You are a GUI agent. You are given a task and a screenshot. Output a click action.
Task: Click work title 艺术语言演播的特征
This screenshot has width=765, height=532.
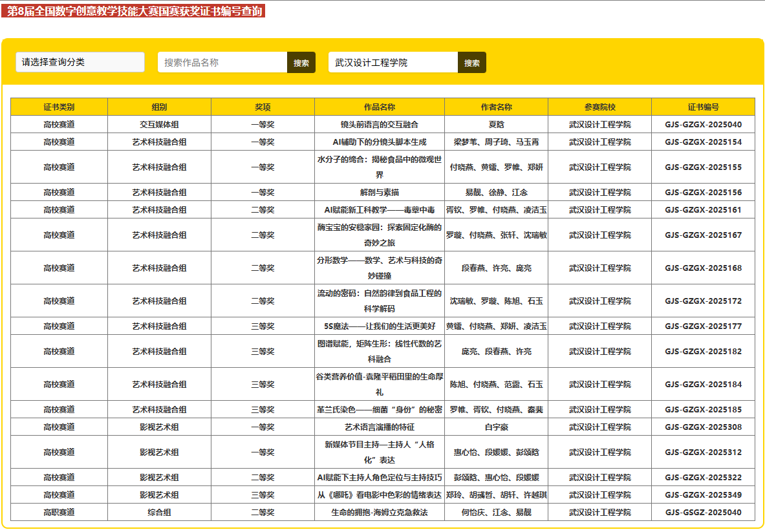380,427
